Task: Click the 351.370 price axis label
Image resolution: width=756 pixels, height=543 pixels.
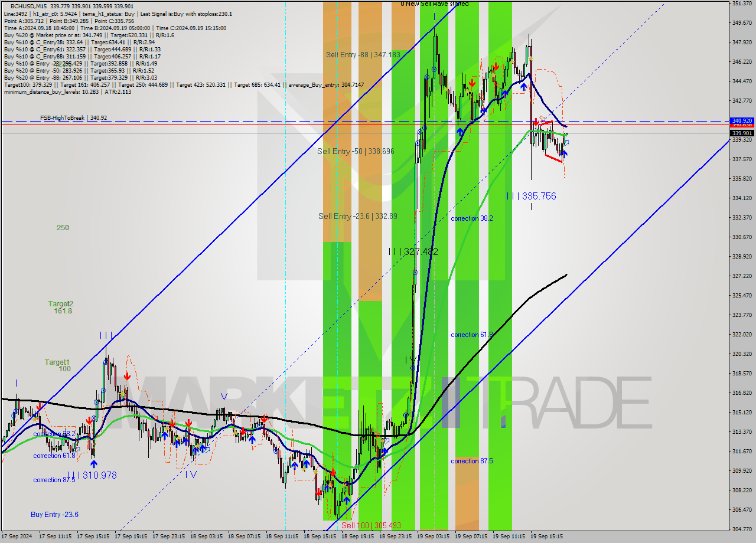Action: tap(742, 3)
